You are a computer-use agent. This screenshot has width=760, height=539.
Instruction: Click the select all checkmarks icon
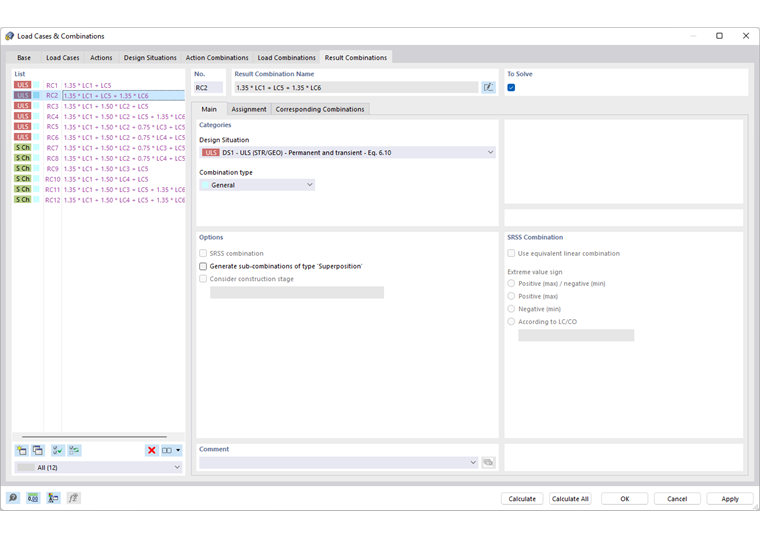click(58, 450)
